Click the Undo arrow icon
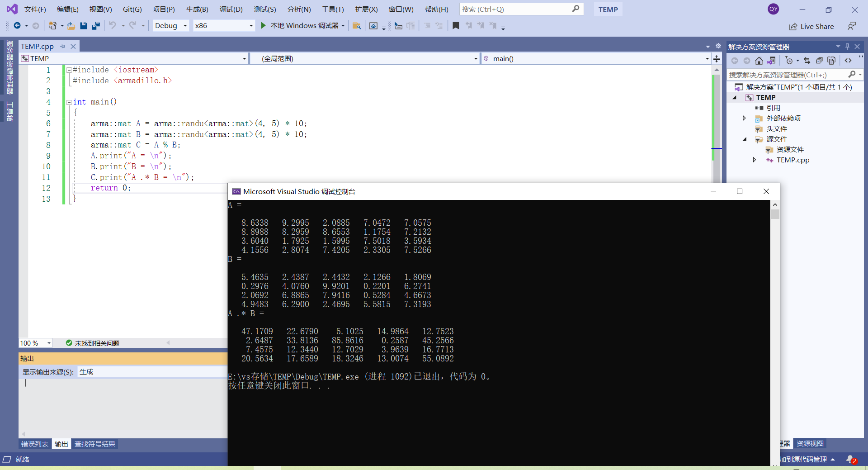 coord(113,25)
